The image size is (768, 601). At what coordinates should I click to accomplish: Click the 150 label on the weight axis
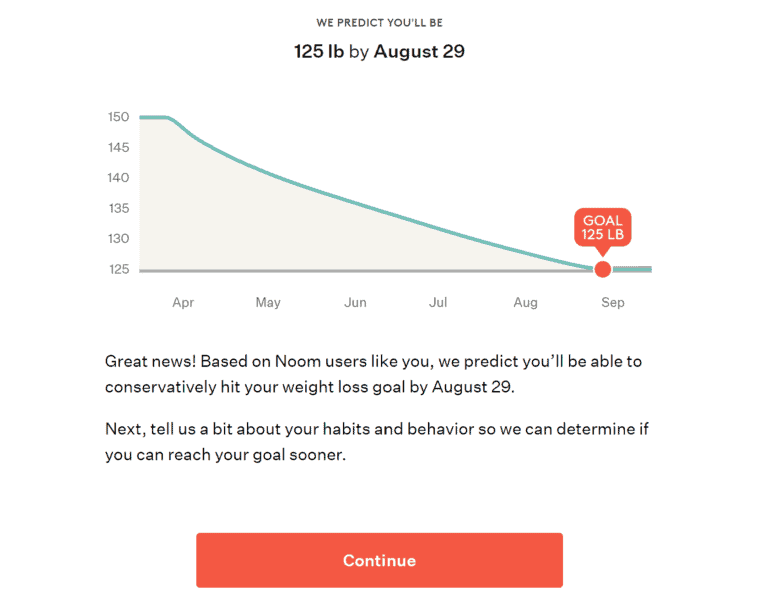click(119, 117)
